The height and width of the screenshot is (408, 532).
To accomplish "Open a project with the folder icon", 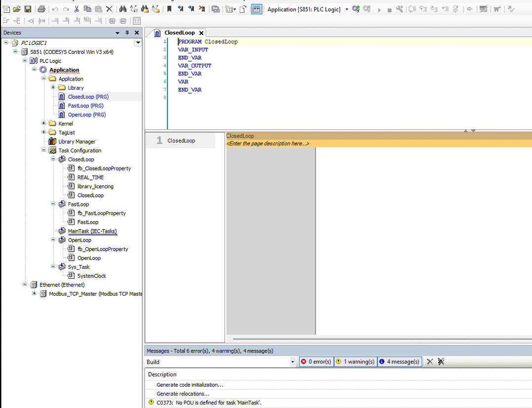I will click(x=17, y=9).
